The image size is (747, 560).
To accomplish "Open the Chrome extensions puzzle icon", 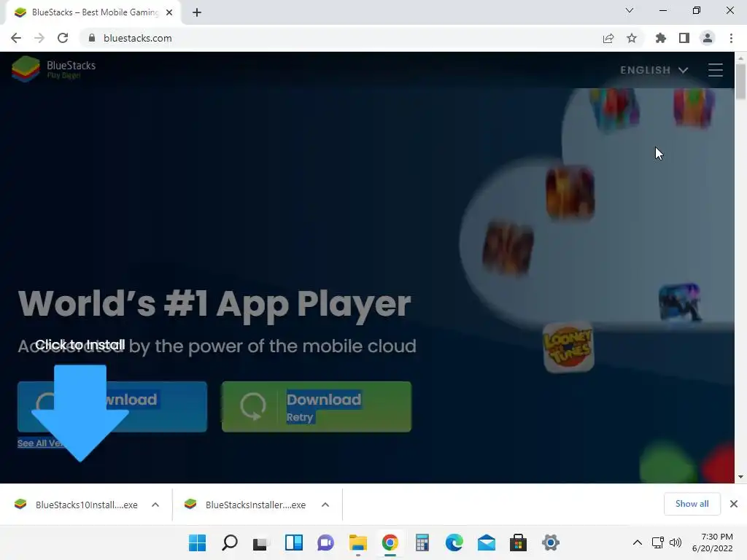I will [x=660, y=38].
